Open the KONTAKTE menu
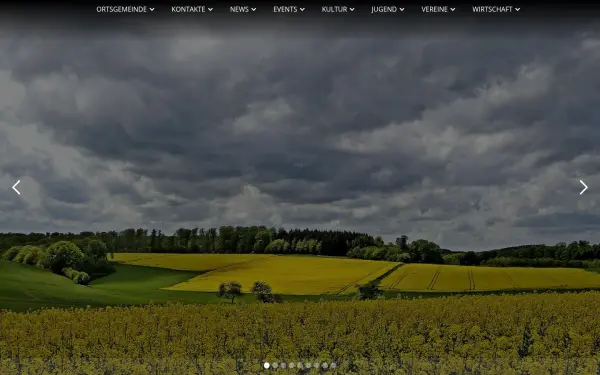 192,9
